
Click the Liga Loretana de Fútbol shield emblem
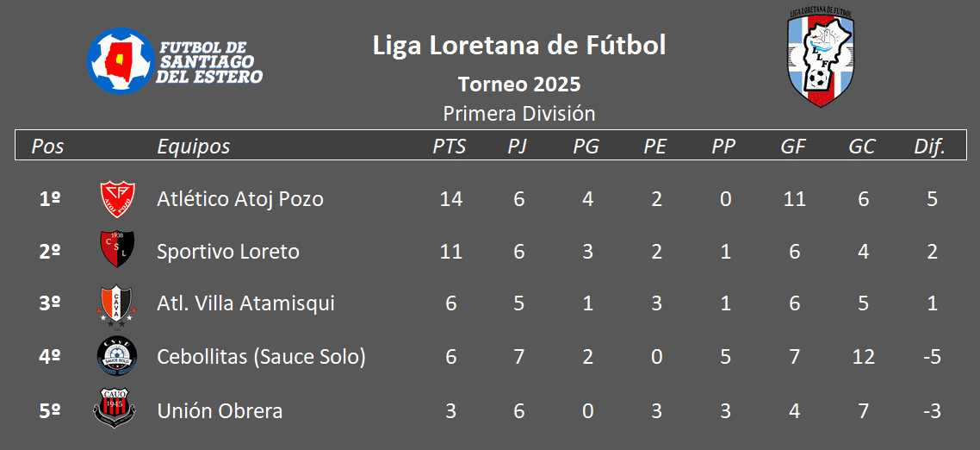pyautogui.click(x=821, y=56)
